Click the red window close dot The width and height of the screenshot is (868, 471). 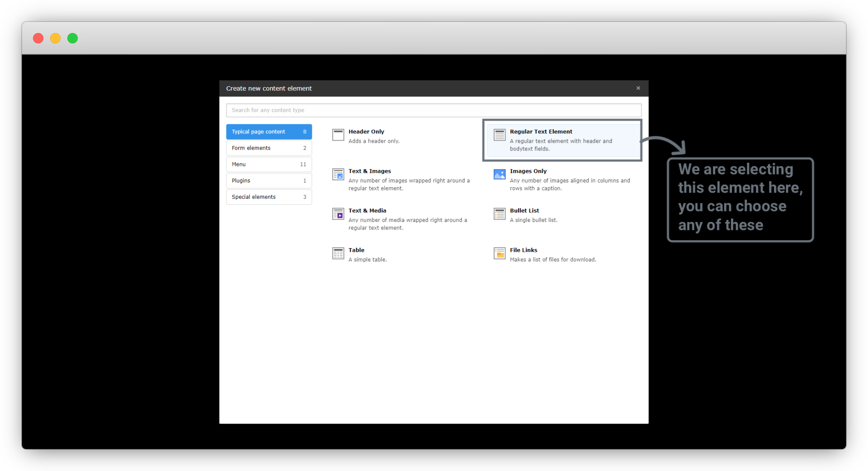pyautogui.click(x=38, y=38)
